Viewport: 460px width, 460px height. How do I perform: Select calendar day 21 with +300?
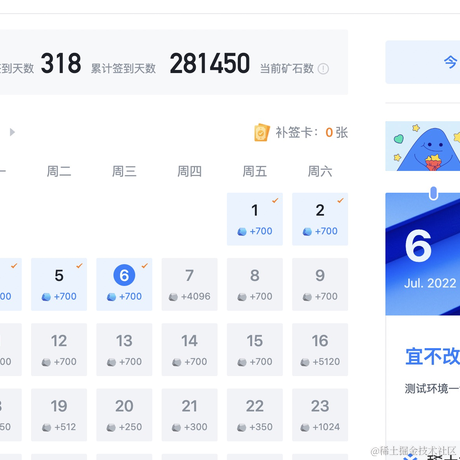click(x=189, y=415)
